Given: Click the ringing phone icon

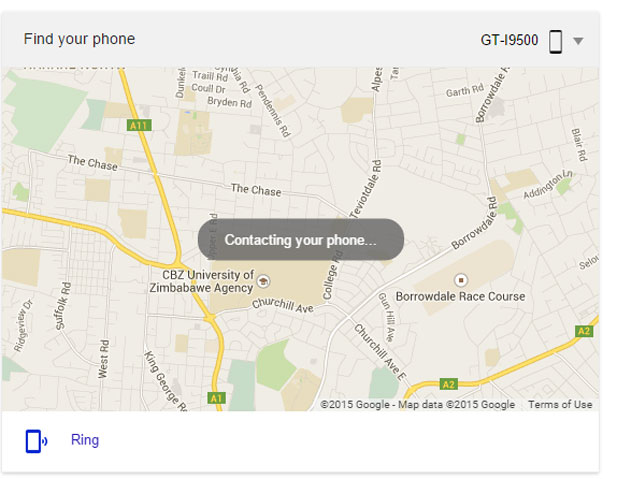Looking at the screenshot, I should [x=36, y=441].
